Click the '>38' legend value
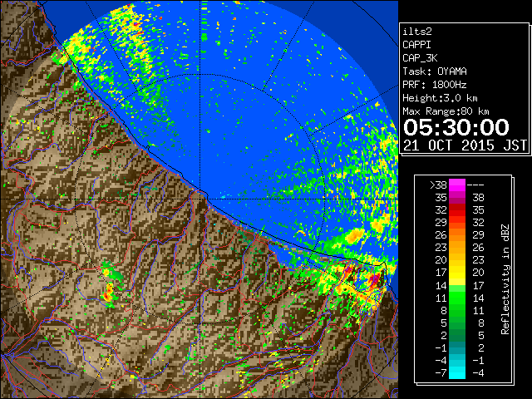This screenshot has height=399, width=532. click(438, 185)
